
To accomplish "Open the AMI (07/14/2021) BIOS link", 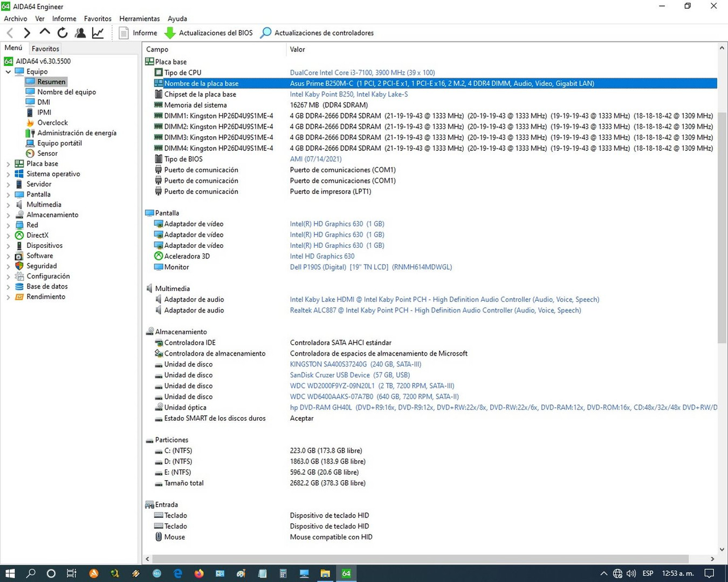I will 315,159.
